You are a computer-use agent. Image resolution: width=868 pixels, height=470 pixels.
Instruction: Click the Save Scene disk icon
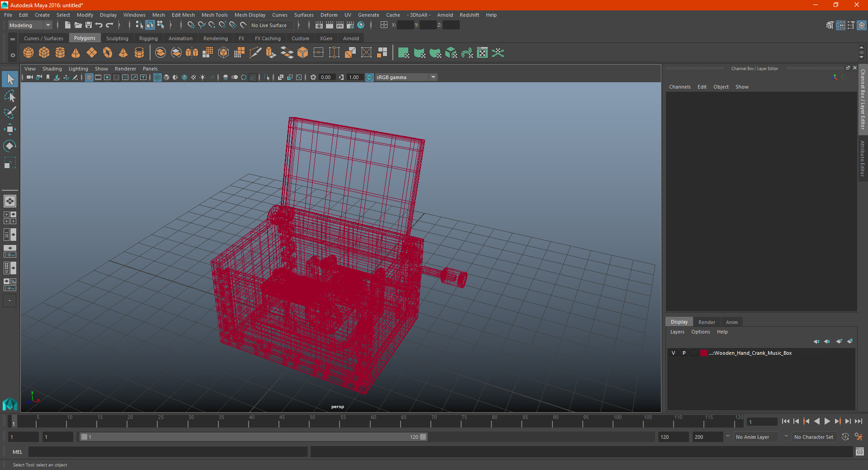pos(89,25)
